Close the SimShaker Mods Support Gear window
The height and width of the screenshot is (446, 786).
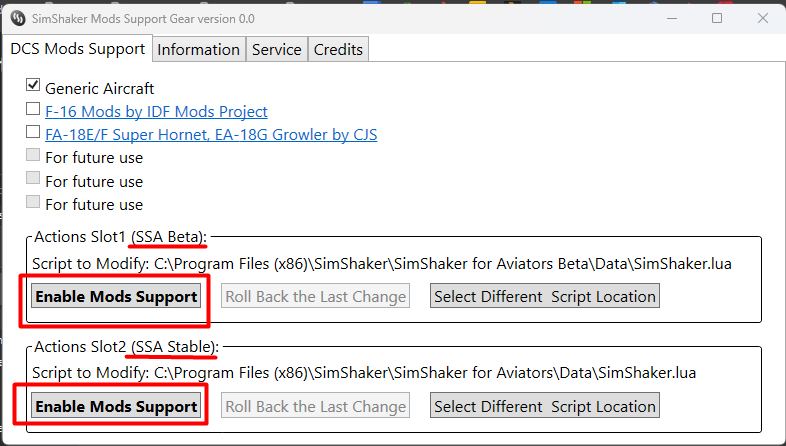coord(763,19)
